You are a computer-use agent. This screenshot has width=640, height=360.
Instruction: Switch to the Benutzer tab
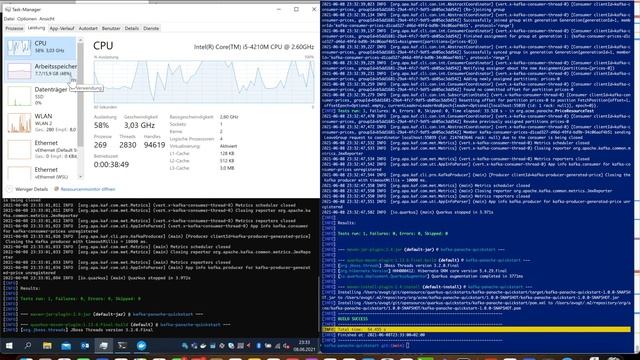[x=111, y=29]
